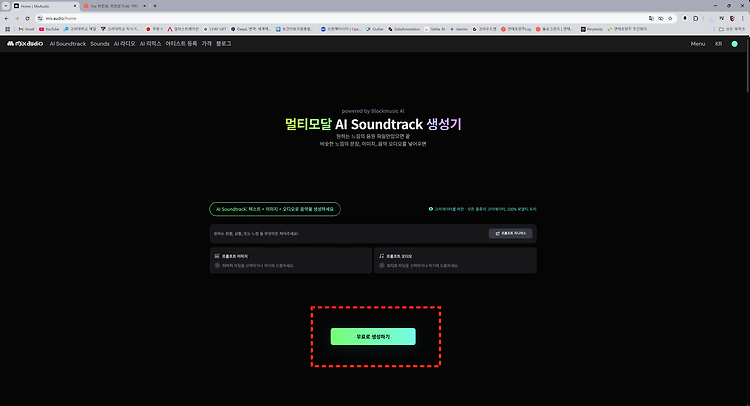Open a new browser tab
The image size is (750, 406).
tap(155, 6)
